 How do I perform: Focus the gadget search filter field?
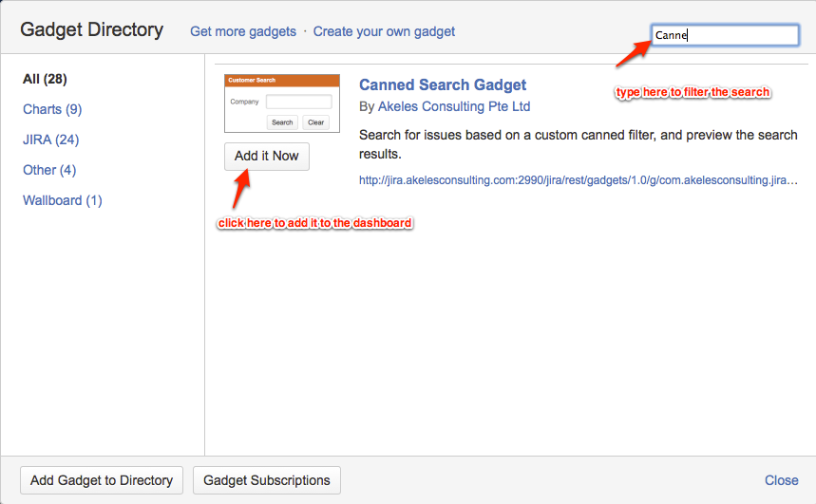coord(725,35)
